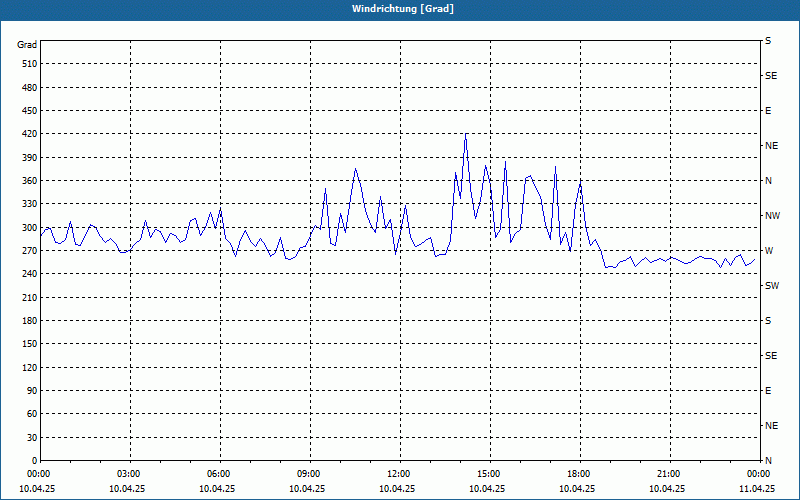The width and height of the screenshot is (800, 500).
Task: Click the Grad axis unit label
Action: click(x=27, y=45)
